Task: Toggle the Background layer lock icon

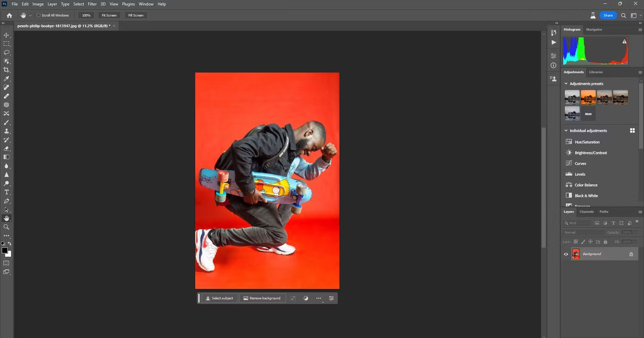Action: [631, 254]
